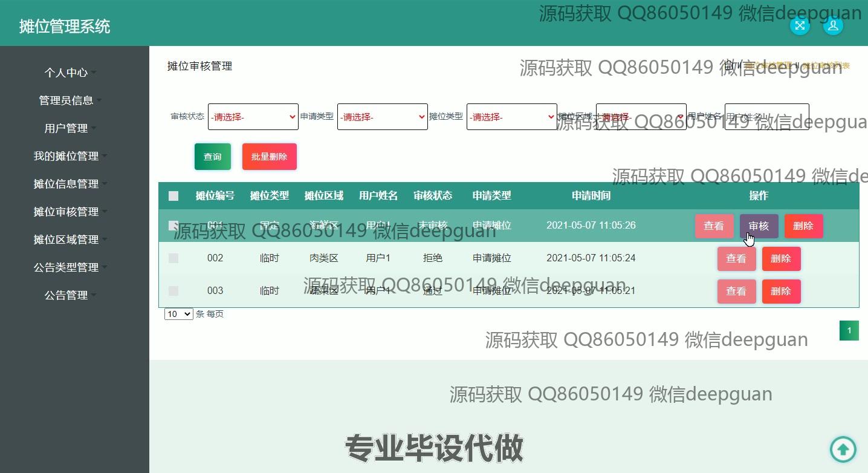
Task: Click 审核 button for stall 001
Action: point(759,226)
